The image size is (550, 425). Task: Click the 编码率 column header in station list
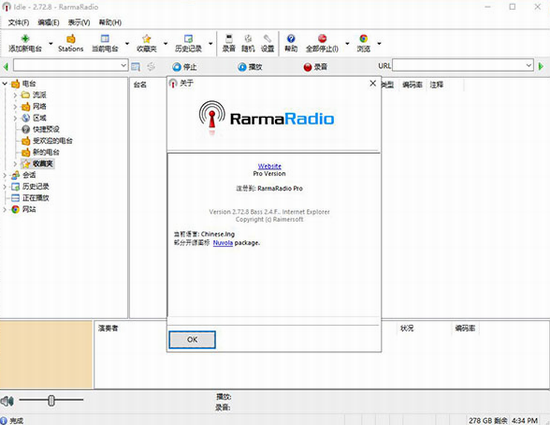coord(412,85)
